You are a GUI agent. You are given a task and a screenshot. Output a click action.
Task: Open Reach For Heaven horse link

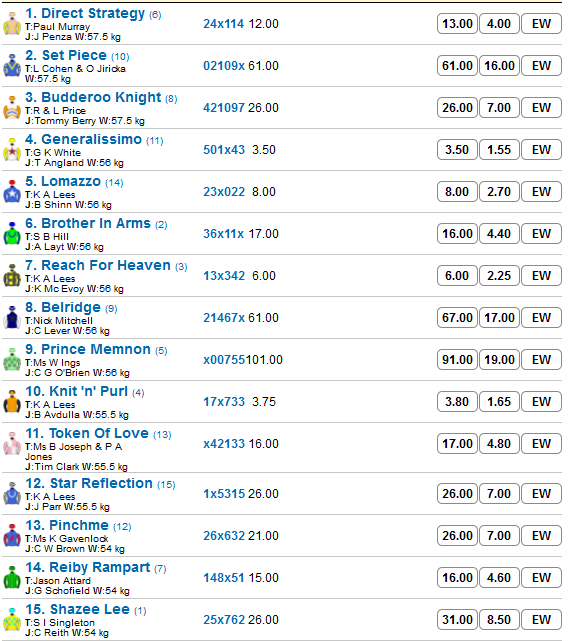(x=98, y=265)
